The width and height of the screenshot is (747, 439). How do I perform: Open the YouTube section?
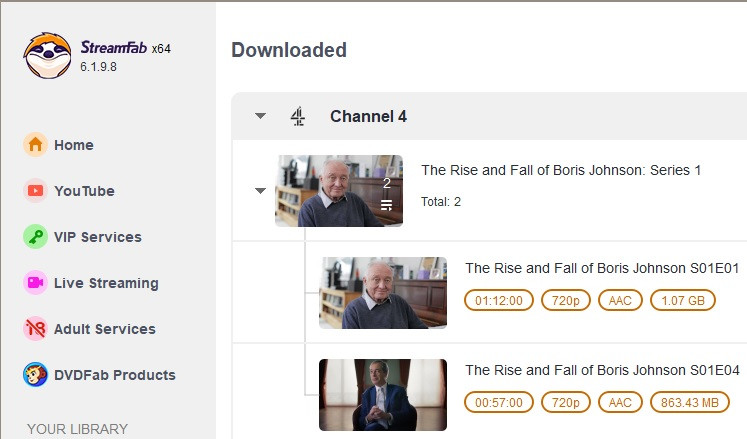coord(84,191)
